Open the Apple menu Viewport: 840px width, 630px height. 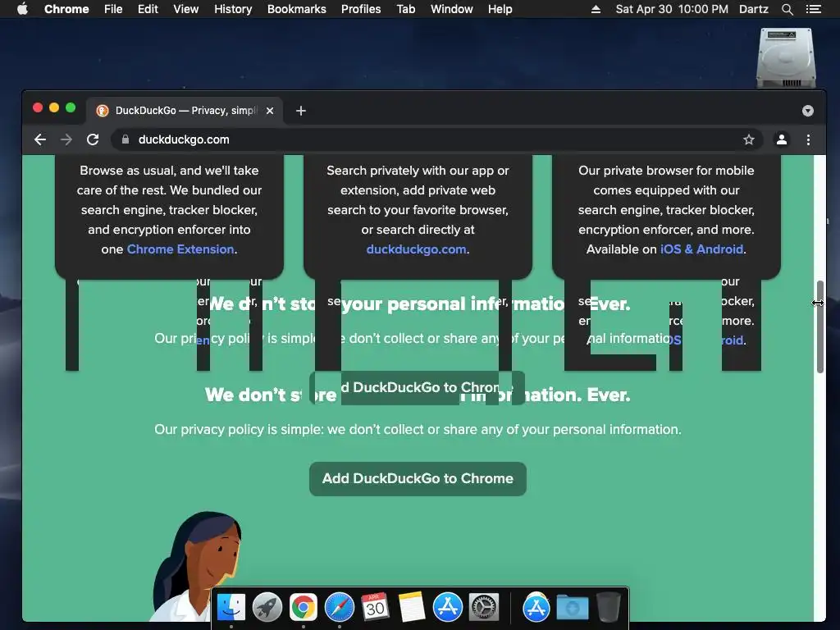tap(22, 9)
